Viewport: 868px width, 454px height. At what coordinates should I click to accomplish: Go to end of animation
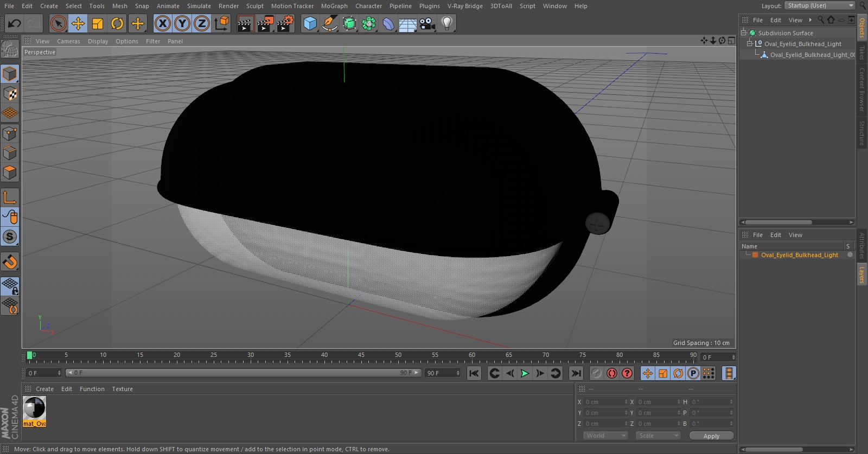coord(576,373)
